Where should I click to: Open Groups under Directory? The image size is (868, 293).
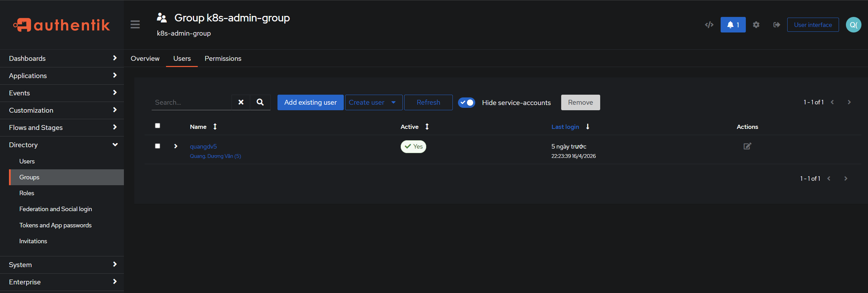tap(66, 177)
